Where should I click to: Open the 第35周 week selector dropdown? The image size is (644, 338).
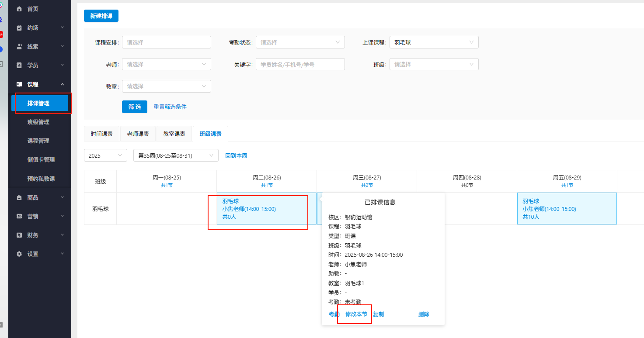[176, 155]
